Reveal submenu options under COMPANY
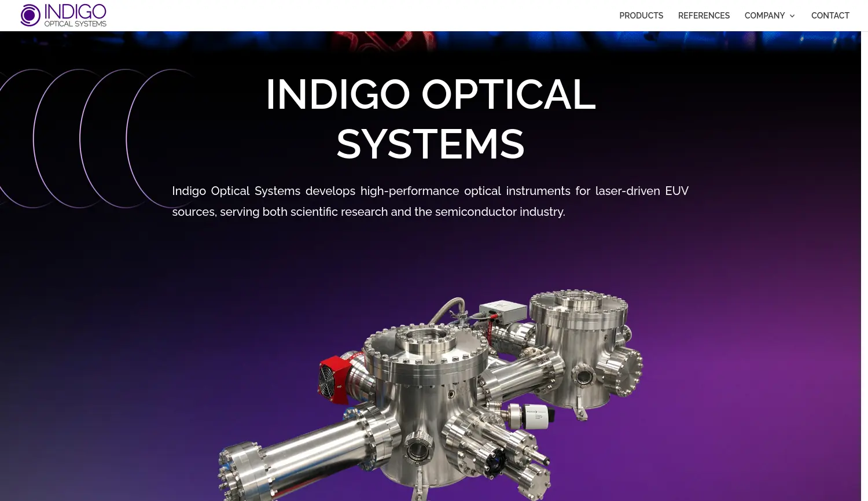 (764, 16)
